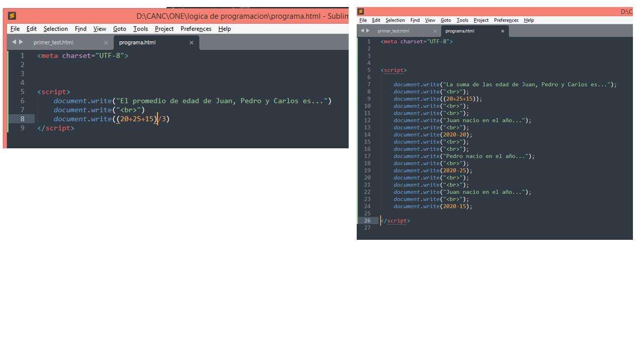Open Help menu in right Sublime window
Screen dimensions: 644x362
(529, 20)
